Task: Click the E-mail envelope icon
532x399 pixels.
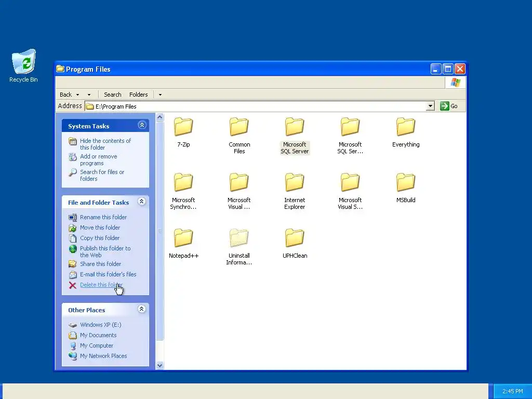Action: 73,274
